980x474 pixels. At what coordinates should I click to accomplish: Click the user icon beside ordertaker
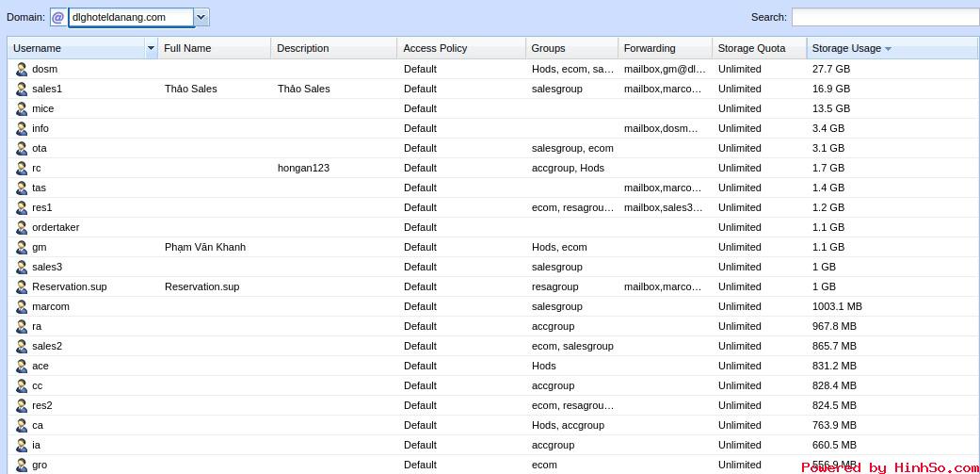22,228
